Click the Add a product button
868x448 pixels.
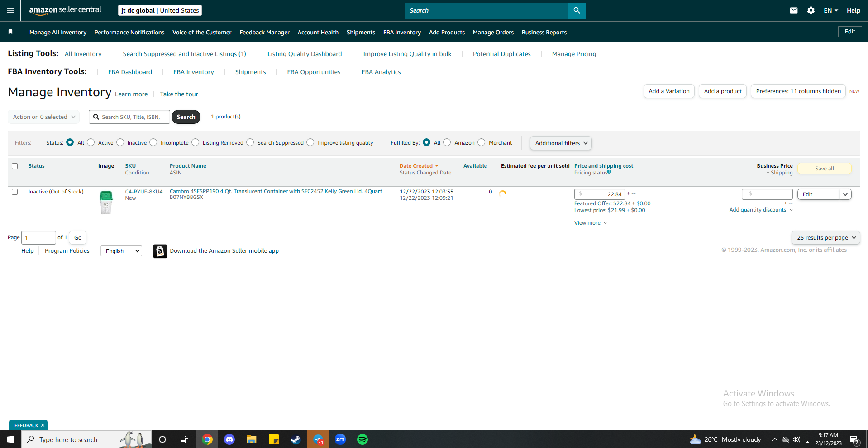pyautogui.click(x=723, y=91)
